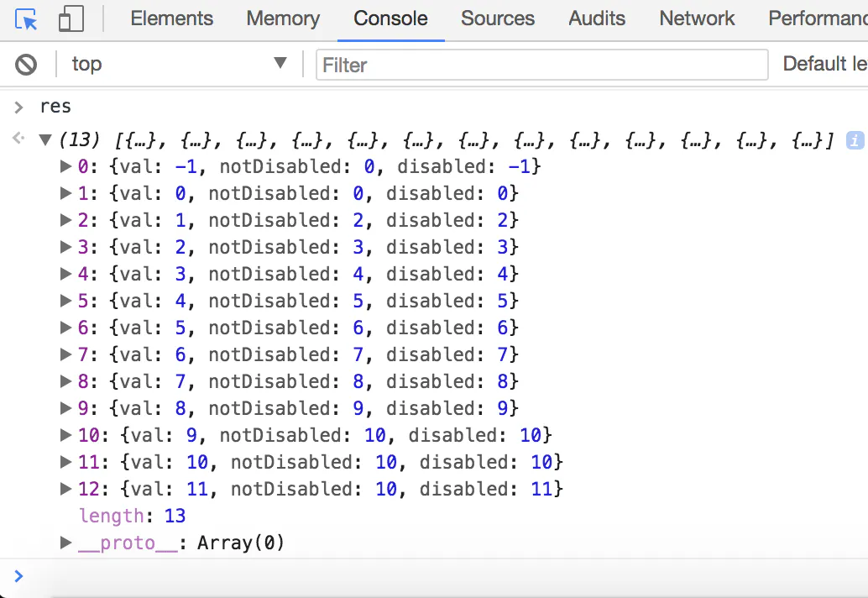Viewport: 868px width, 598px height.
Task: Collapse the (13) array result
Action: pyautogui.click(x=45, y=139)
